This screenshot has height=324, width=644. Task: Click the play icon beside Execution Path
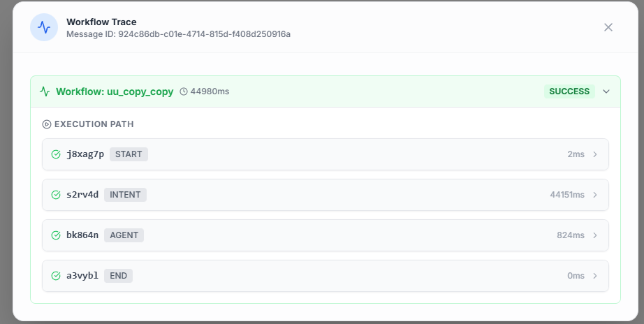click(x=47, y=124)
